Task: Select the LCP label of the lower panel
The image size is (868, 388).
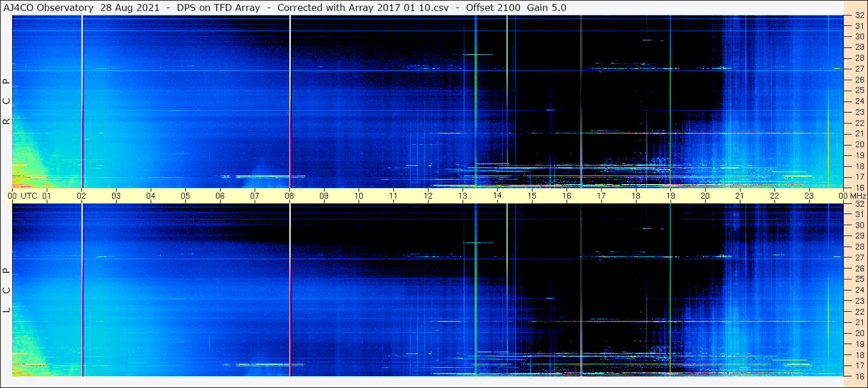Action: point(7,290)
